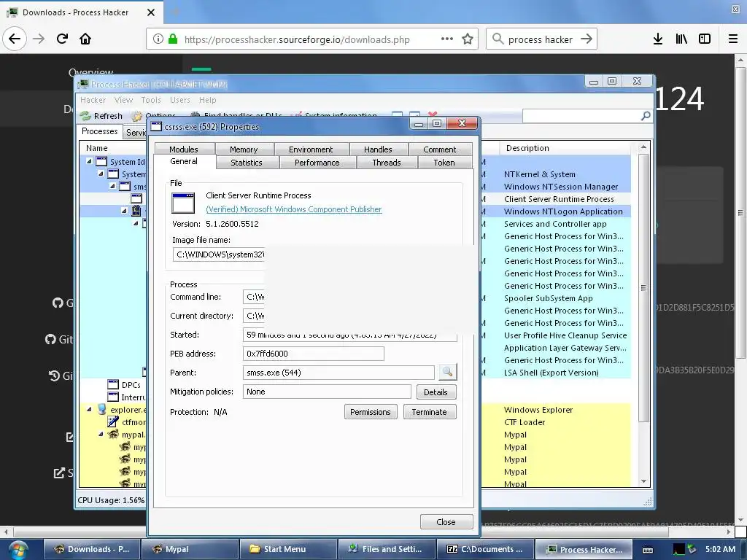Collapse the System process tree node
The height and width of the screenshot is (560, 747).
pos(101,174)
